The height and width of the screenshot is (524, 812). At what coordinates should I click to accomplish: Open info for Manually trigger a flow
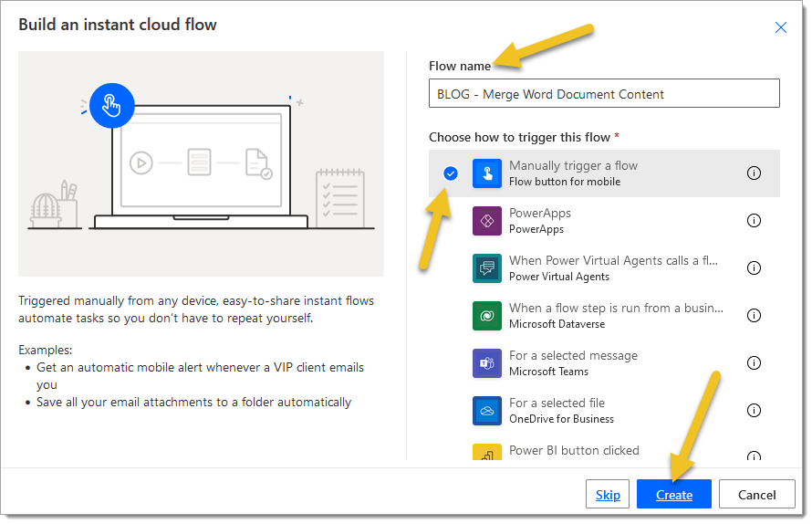click(x=754, y=173)
